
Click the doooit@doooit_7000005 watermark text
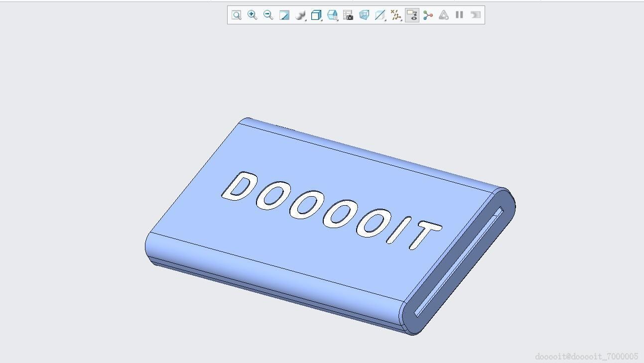(x=586, y=357)
